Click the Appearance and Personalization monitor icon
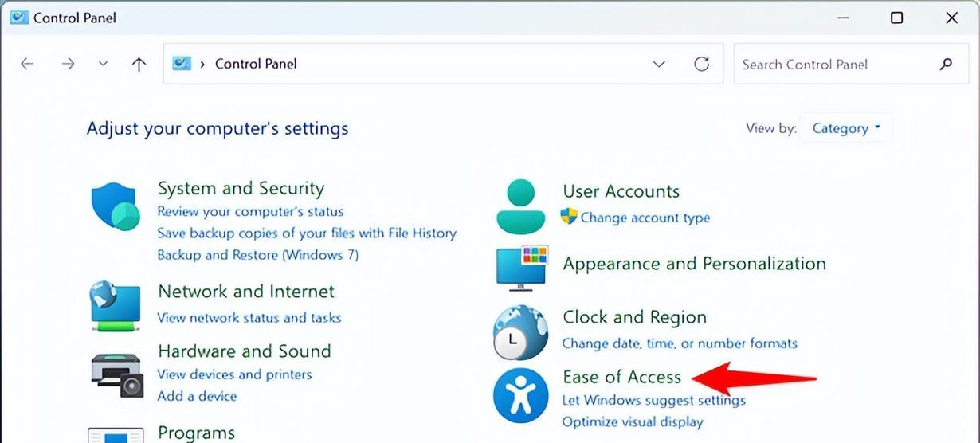 click(522, 268)
